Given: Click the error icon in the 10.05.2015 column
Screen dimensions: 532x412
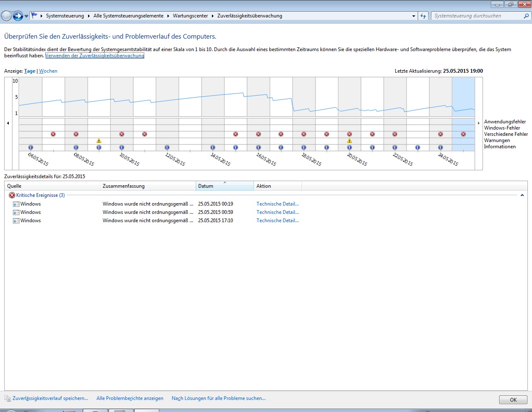Looking at the screenshot, I should (122, 134).
